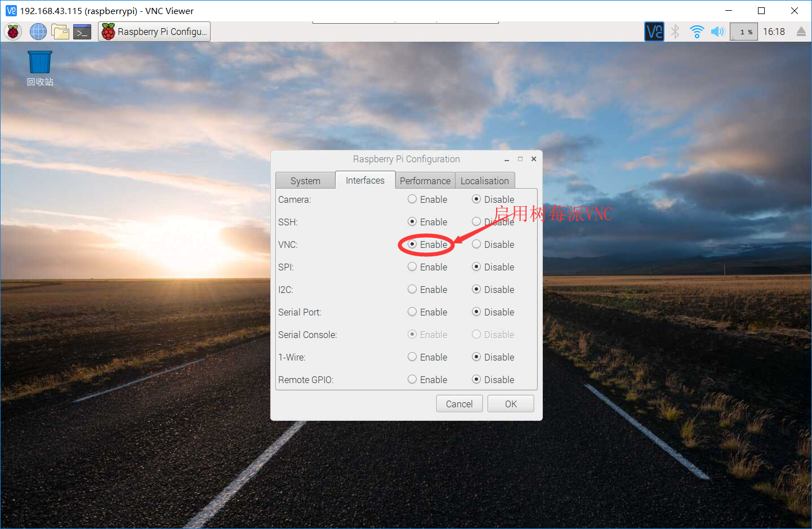The image size is (812, 529).
Task: Enable the Camera interface
Action: [427, 199]
